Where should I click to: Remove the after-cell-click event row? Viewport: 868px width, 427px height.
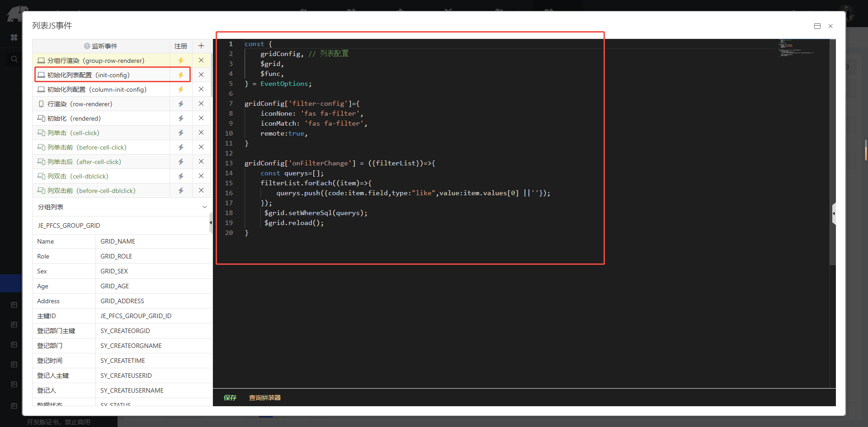[201, 161]
